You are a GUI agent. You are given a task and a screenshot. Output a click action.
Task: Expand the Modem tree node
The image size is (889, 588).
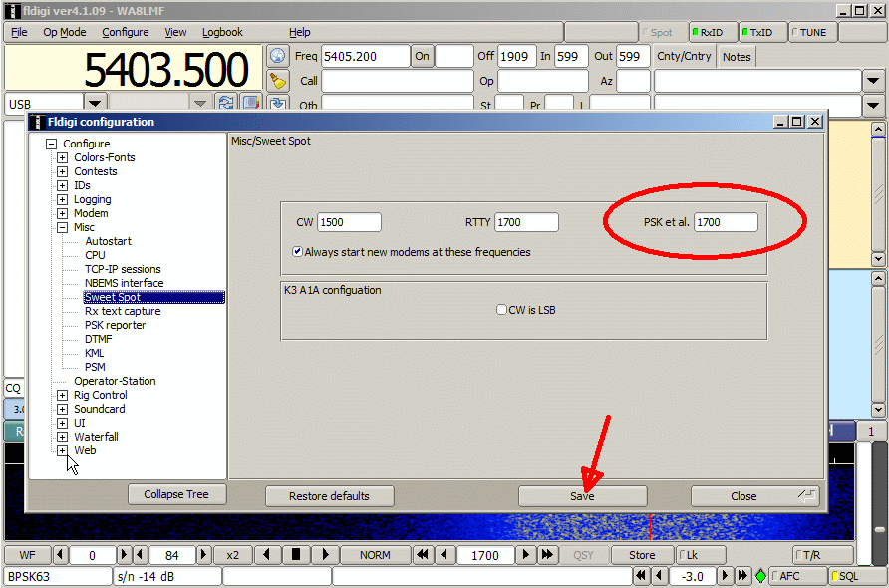[63, 213]
